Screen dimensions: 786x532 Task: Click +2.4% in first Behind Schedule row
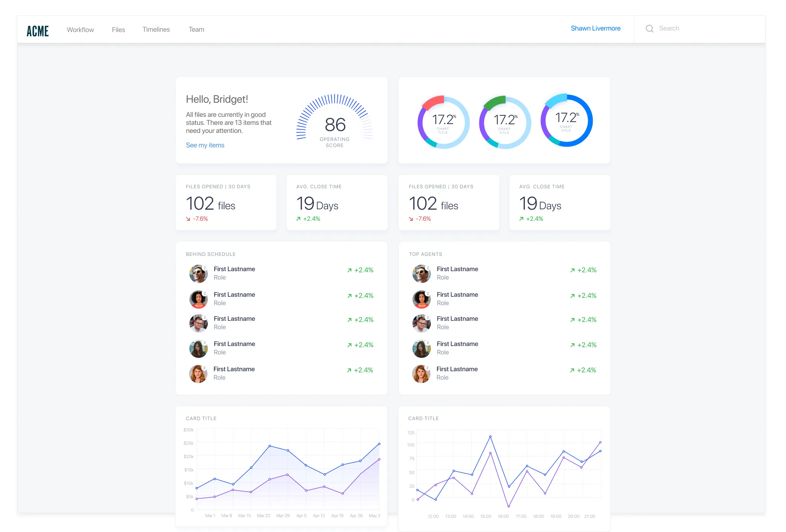364,270
